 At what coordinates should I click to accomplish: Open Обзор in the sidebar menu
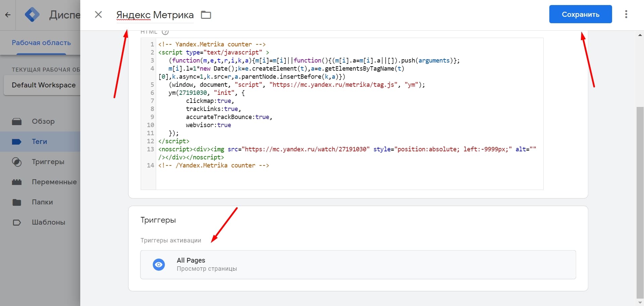pyautogui.click(x=40, y=121)
